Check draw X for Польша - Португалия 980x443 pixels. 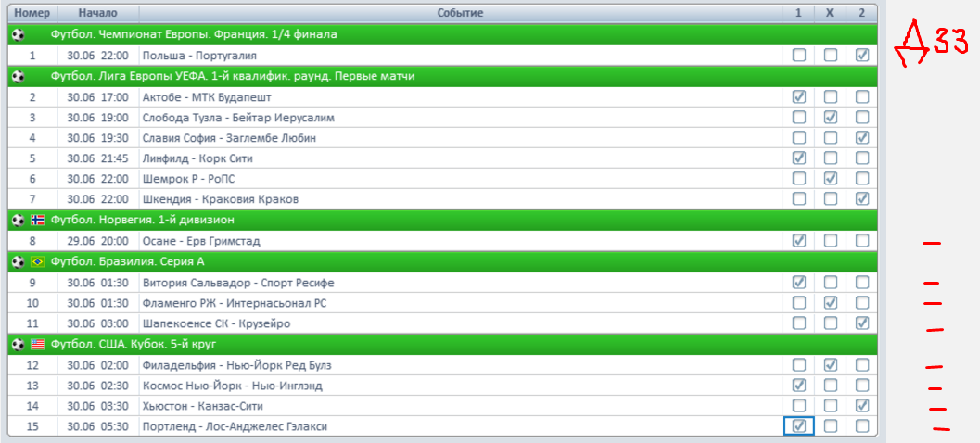click(830, 56)
